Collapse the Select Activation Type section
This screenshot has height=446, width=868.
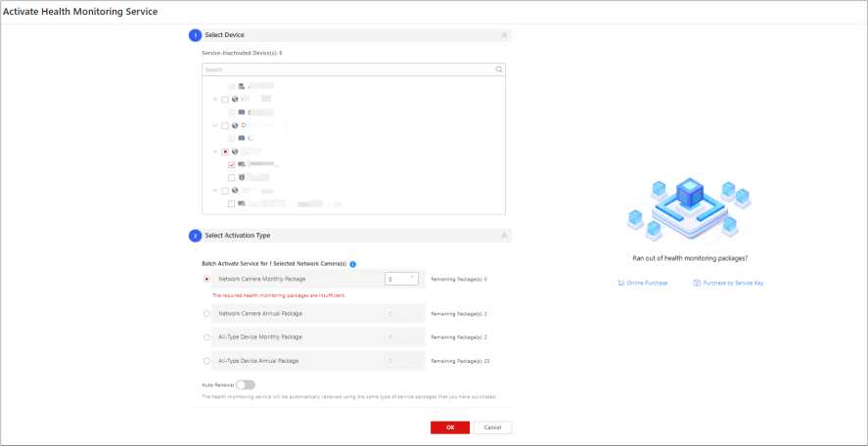click(503, 236)
